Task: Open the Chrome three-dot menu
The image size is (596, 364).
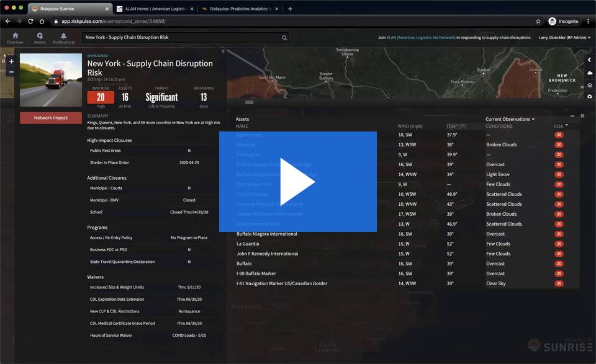Action: click(588, 21)
